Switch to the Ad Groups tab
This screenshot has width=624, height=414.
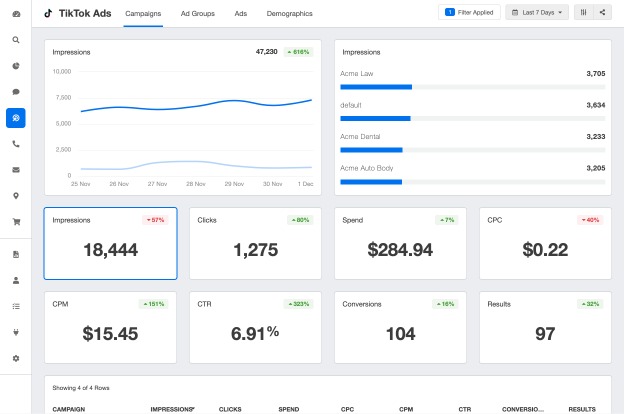(198, 14)
